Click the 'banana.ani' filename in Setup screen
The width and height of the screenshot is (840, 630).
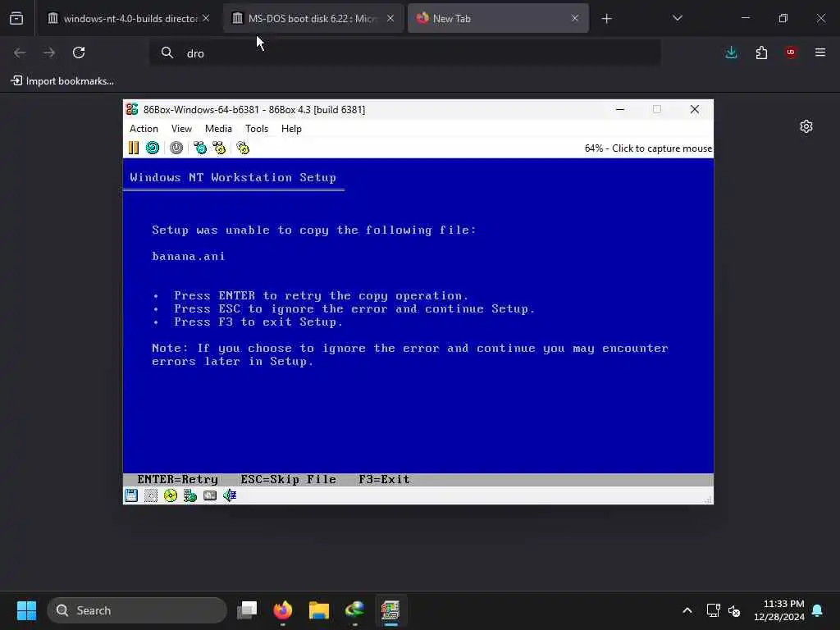pos(188,256)
